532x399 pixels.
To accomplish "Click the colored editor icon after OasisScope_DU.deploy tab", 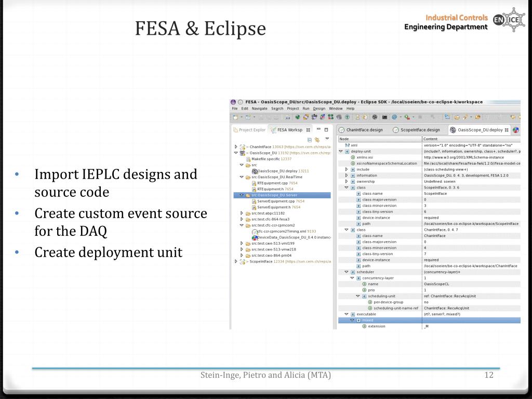I will (x=516, y=130).
